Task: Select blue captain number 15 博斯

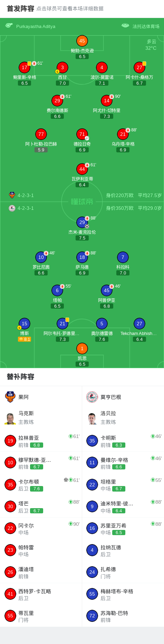Action: pyautogui.click(x=24, y=324)
